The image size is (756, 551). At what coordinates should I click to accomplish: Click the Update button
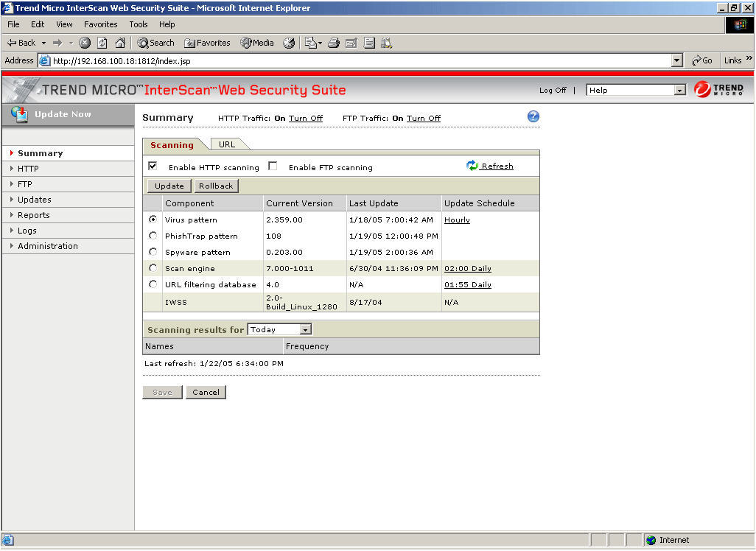(x=168, y=186)
